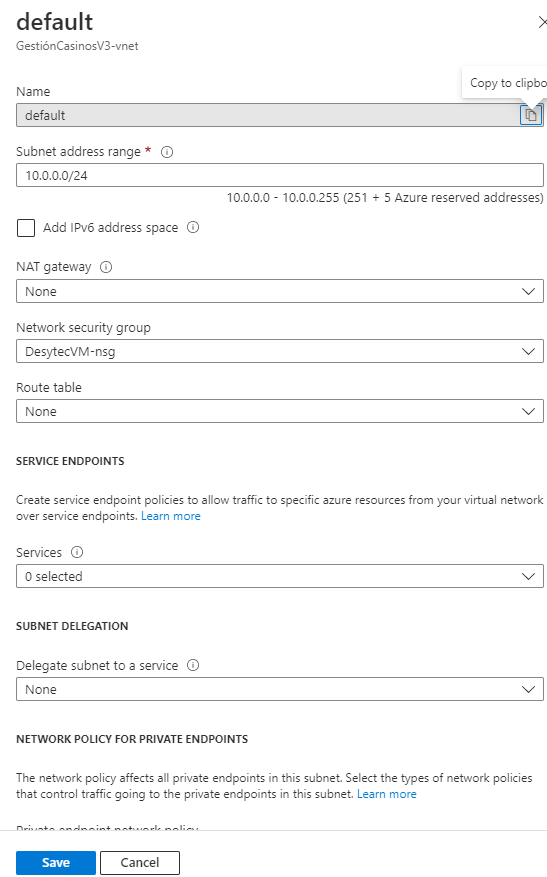This screenshot has width=547, height=877.
Task: Cancel subnet changes
Action: [140, 862]
